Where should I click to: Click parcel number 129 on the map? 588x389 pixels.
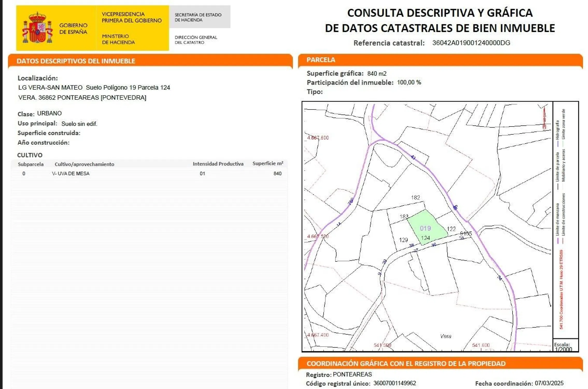coord(403,240)
